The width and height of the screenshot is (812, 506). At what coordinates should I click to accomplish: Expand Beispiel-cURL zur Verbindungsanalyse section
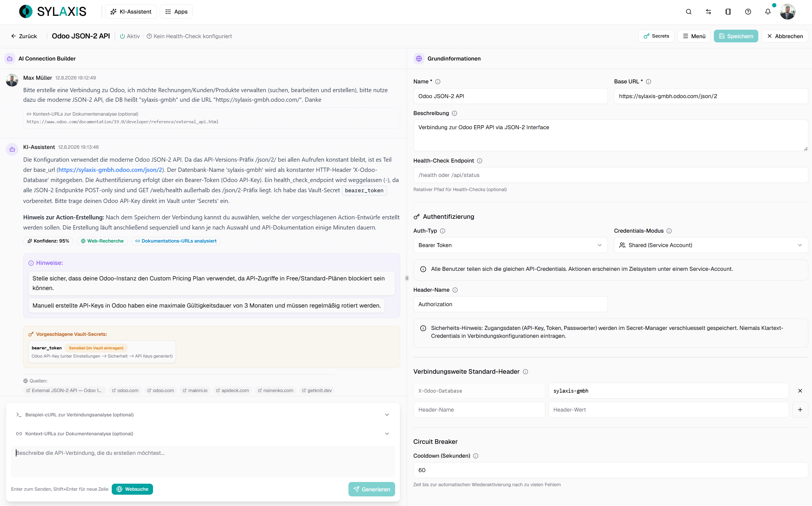click(203, 415)
